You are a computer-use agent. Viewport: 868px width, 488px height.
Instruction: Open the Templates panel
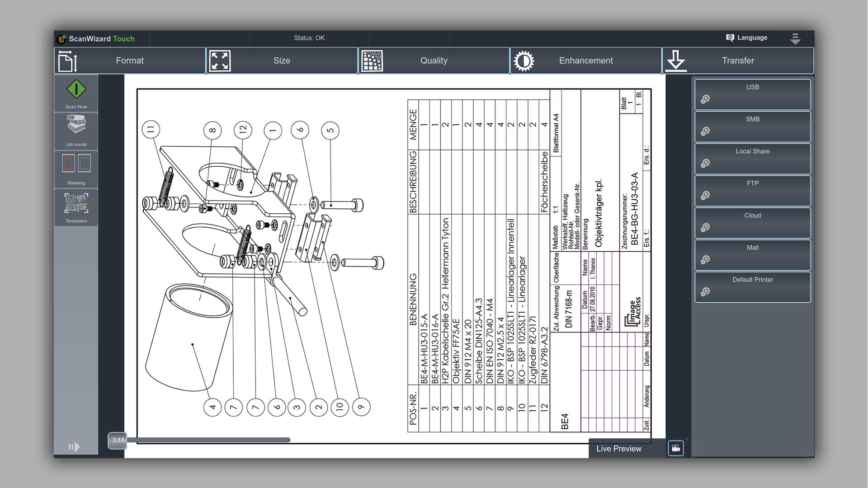coord(76,206)
